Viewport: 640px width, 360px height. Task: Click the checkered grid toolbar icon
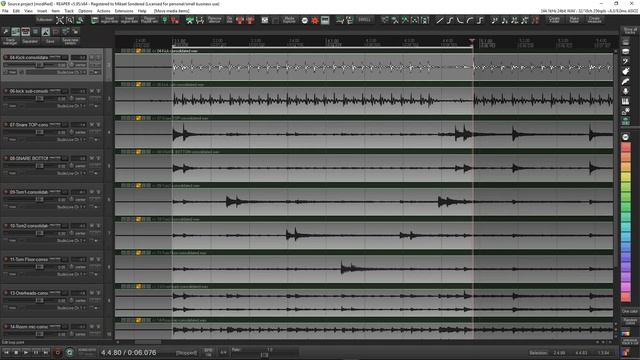[265, 20]
